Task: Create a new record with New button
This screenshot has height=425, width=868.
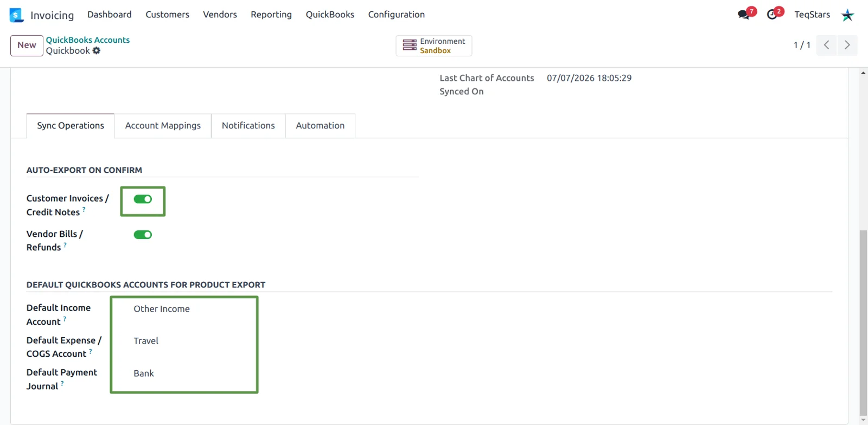Action: coord(27,46)
